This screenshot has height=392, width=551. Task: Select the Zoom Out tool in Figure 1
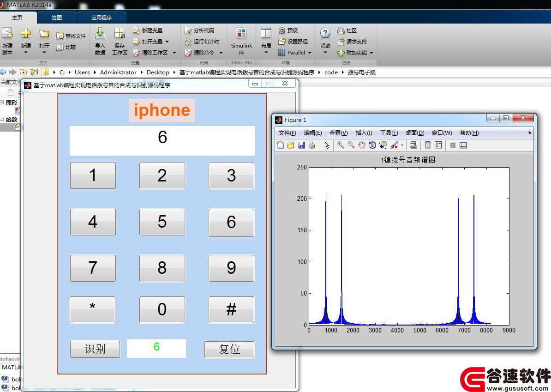coord(351,145)
